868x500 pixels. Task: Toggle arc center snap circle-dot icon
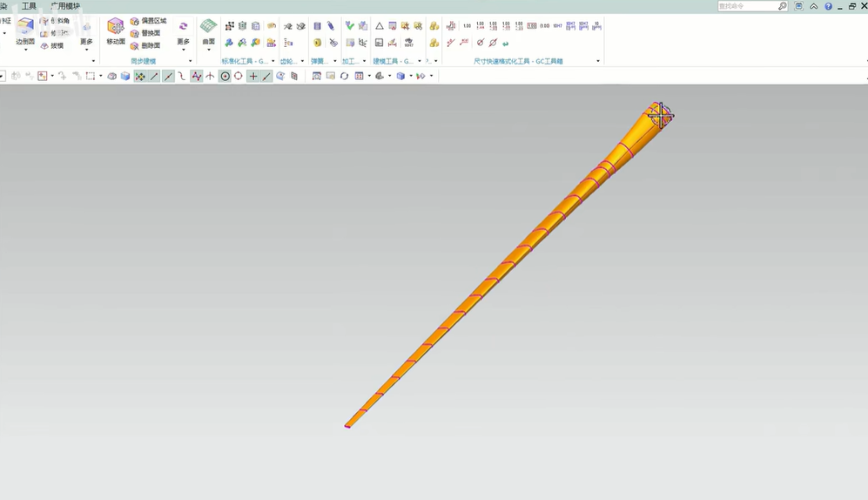coord(225,77)
